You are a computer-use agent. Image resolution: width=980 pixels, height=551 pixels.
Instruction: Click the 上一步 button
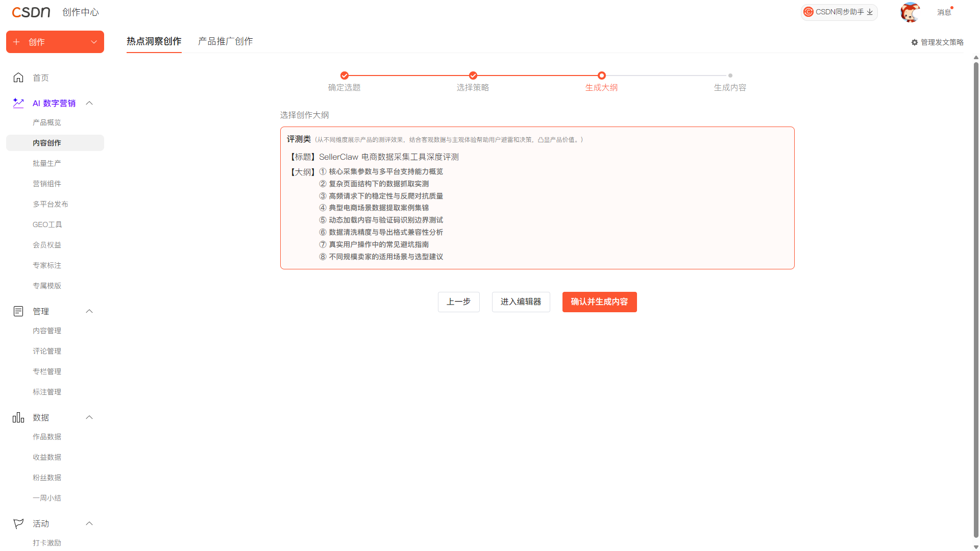459,302
